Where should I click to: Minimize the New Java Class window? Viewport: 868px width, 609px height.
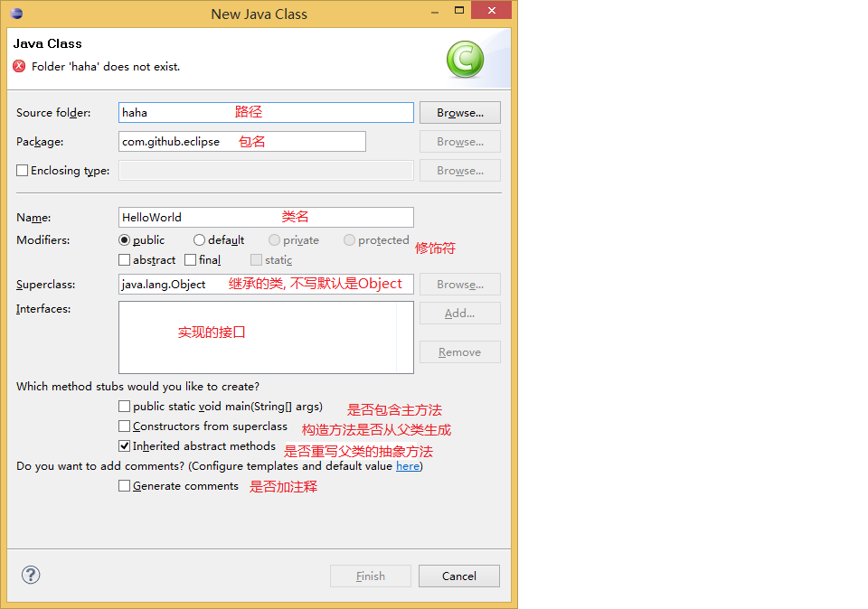pos(435,12)
